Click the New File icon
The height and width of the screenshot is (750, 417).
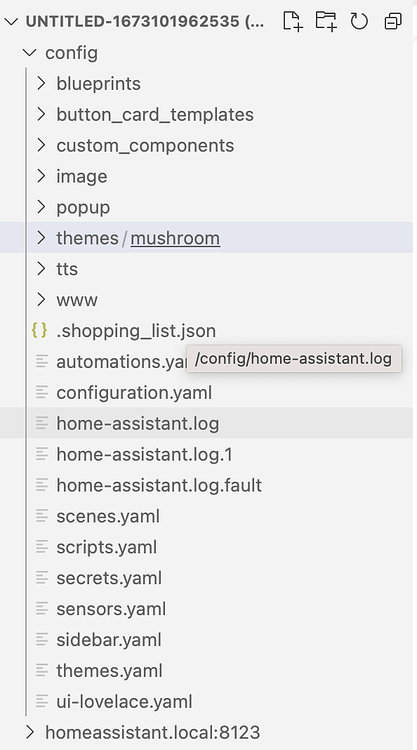pos(293,22)
